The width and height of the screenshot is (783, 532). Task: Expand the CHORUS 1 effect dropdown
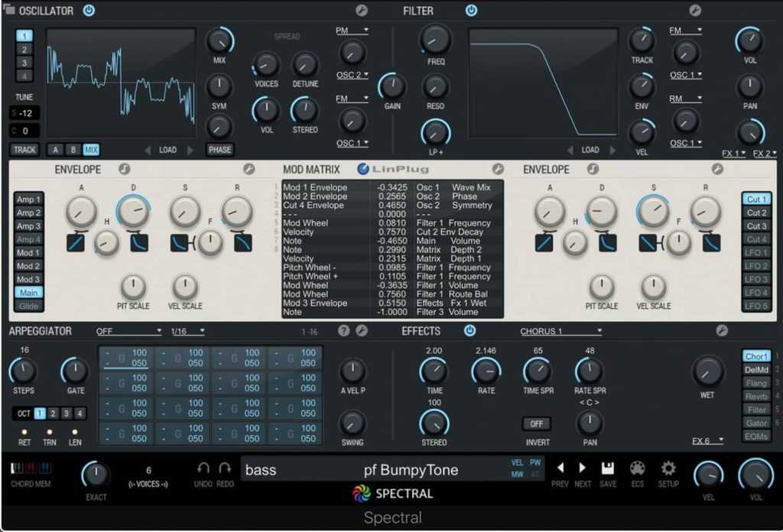pos(560,331)
